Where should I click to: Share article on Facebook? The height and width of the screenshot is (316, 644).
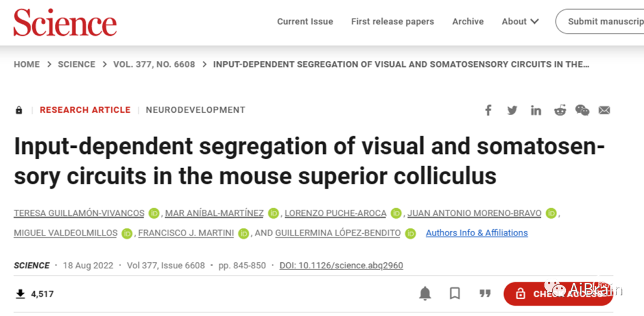(x=488, y=110)
